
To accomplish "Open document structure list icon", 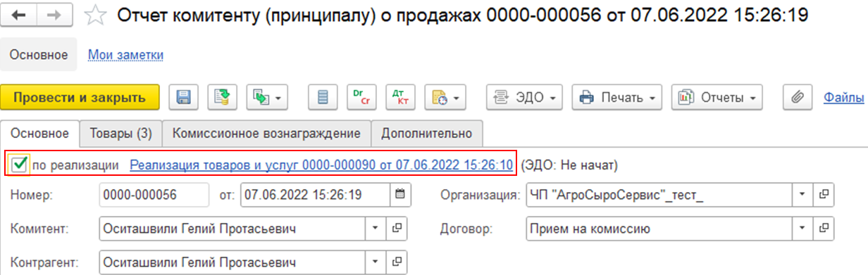I will [x=323, y=98].
